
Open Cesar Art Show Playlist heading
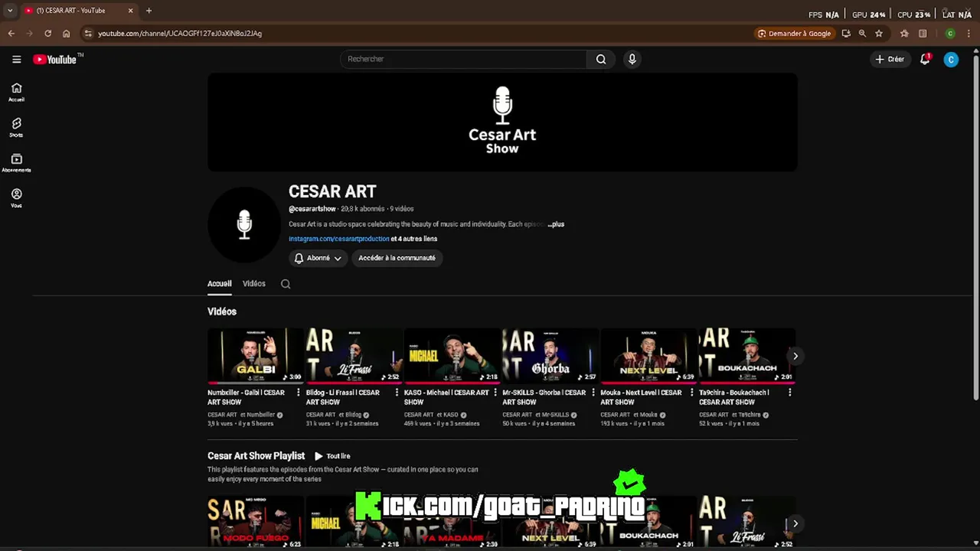[256, 456]
